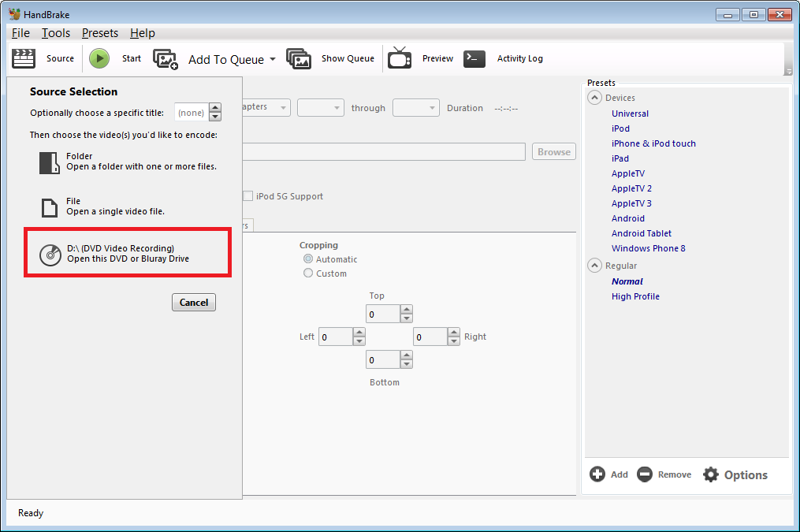Click the Show Queue toolbar label
The width and height of the screenshot is (800, 532).
[x=348, y=58]
